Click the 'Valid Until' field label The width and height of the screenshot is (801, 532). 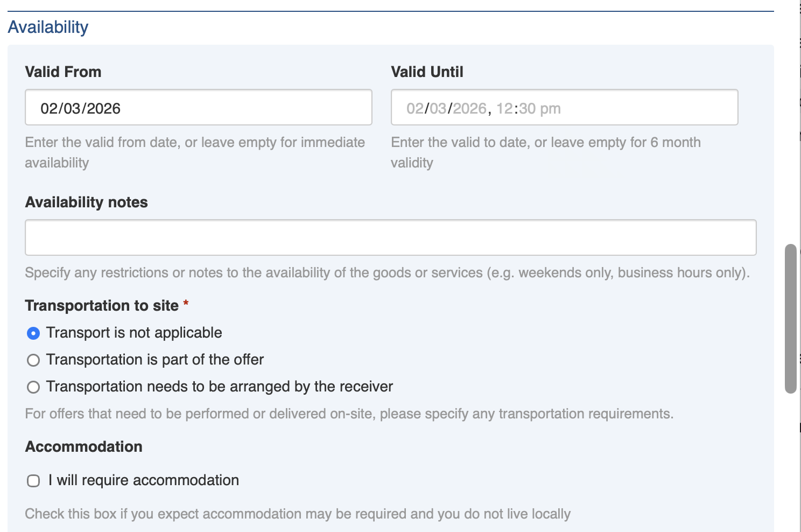pyautogui.click(x=427, y=72)
